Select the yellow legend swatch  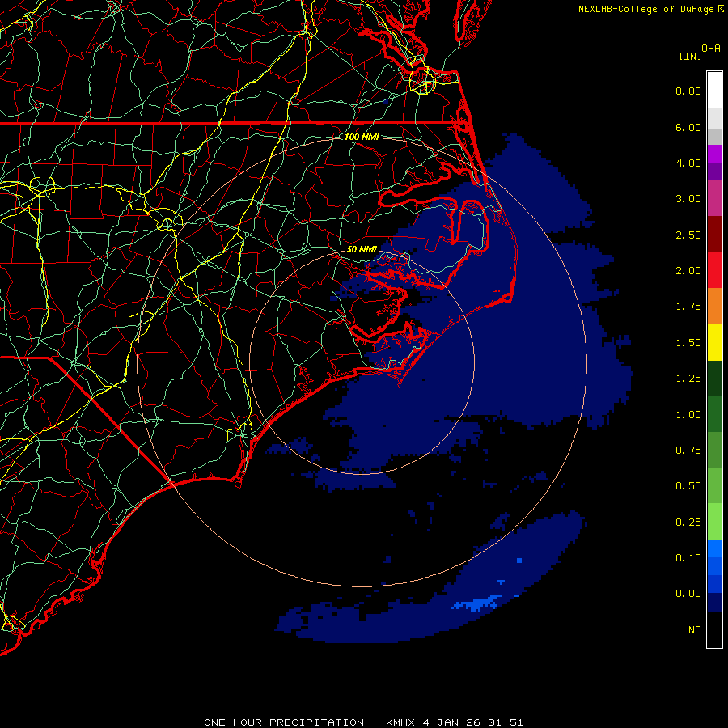pyautogui.click(x=714, y=342)
